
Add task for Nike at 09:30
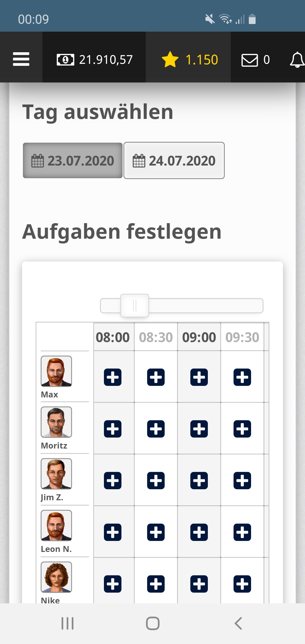click(x=242, y=584)
